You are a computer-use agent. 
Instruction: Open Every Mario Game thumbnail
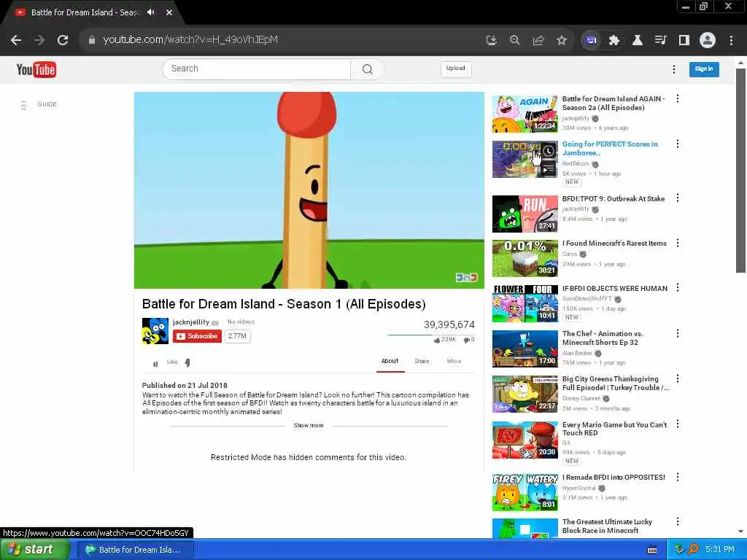[525, 440]
